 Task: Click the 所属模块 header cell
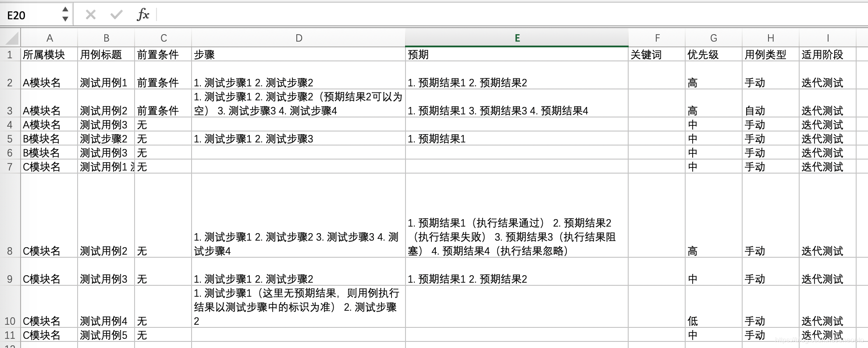(x=49, y=54)
